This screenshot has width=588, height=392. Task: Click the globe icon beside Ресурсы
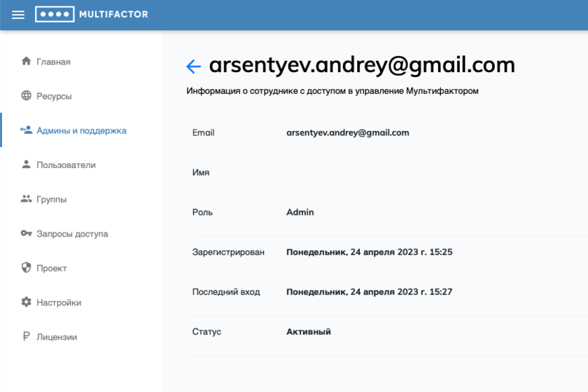click(x=27, y=96)
